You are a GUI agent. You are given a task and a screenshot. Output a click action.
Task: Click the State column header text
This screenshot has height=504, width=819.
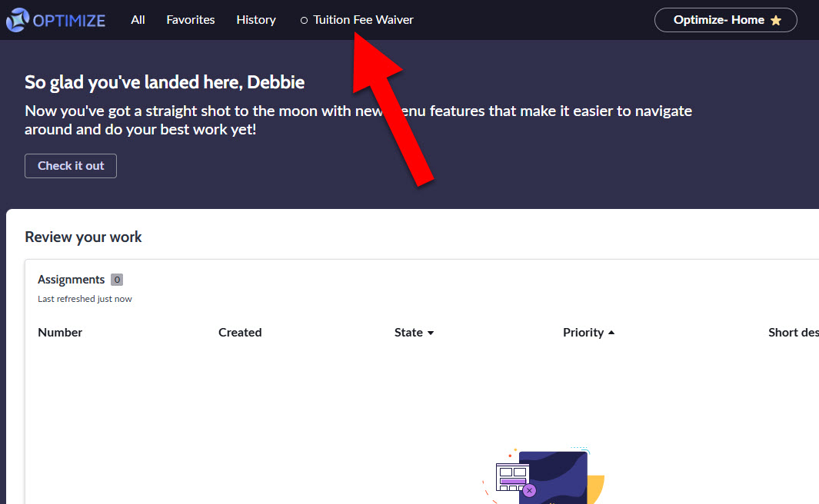(x=408, y=333)
